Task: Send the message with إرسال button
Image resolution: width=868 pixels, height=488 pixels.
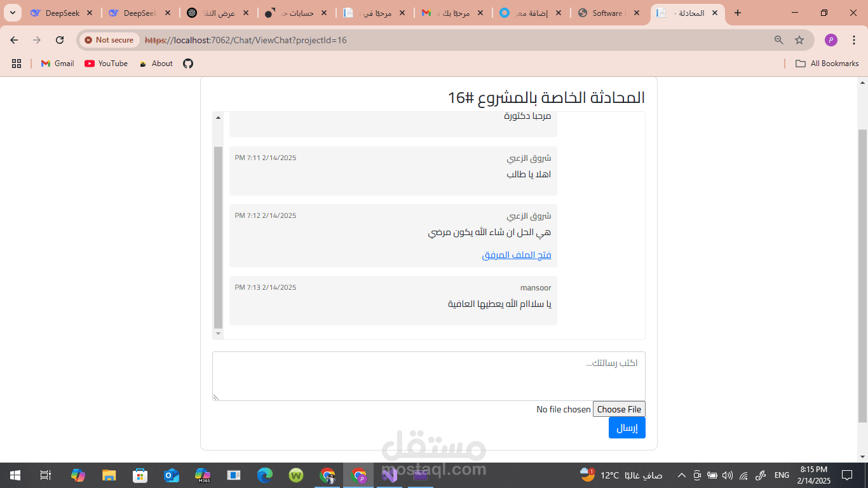Action: (627, 428)
